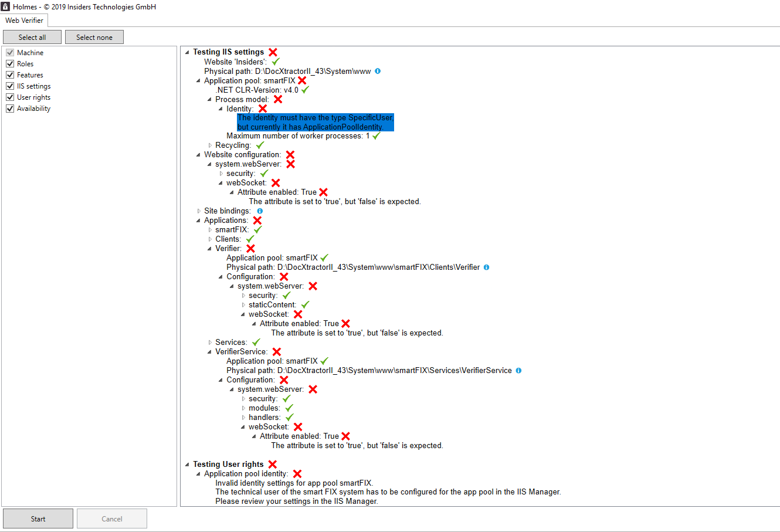Disable the Availability check option
780x532 pixels.
click(9, 108)
